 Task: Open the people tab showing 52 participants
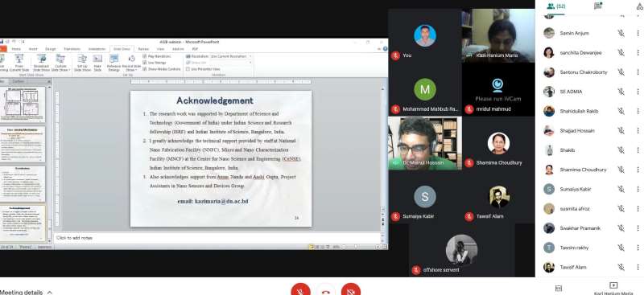(556, 6)
